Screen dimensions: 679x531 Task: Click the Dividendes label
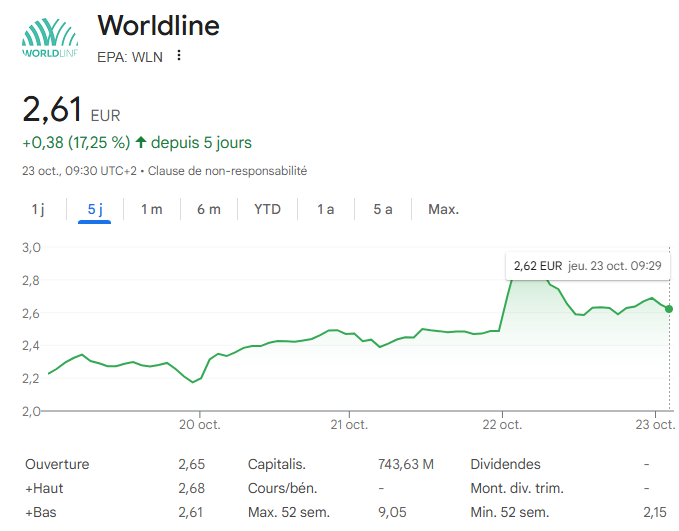click(x=505, y=464)
